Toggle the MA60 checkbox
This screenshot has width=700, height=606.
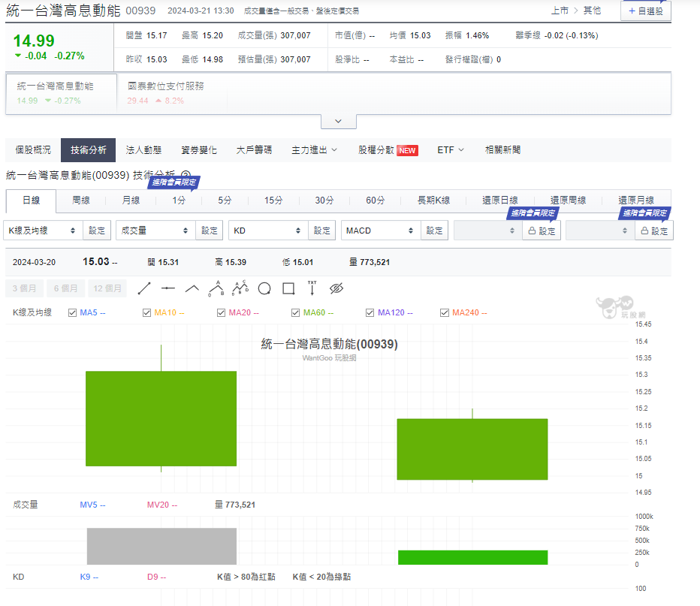pyautogui.click(x=295, y=313)
